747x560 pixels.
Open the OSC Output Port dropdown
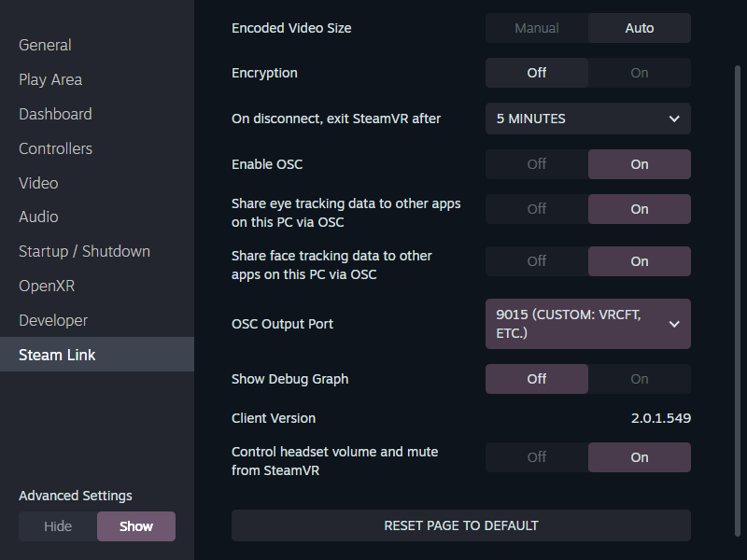point(588,324)
